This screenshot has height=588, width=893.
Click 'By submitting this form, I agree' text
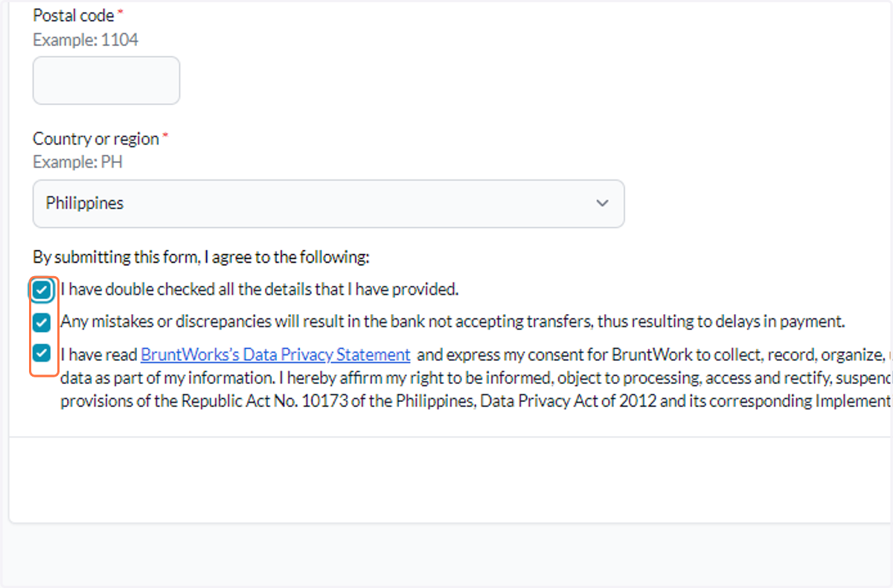(201, 258)
